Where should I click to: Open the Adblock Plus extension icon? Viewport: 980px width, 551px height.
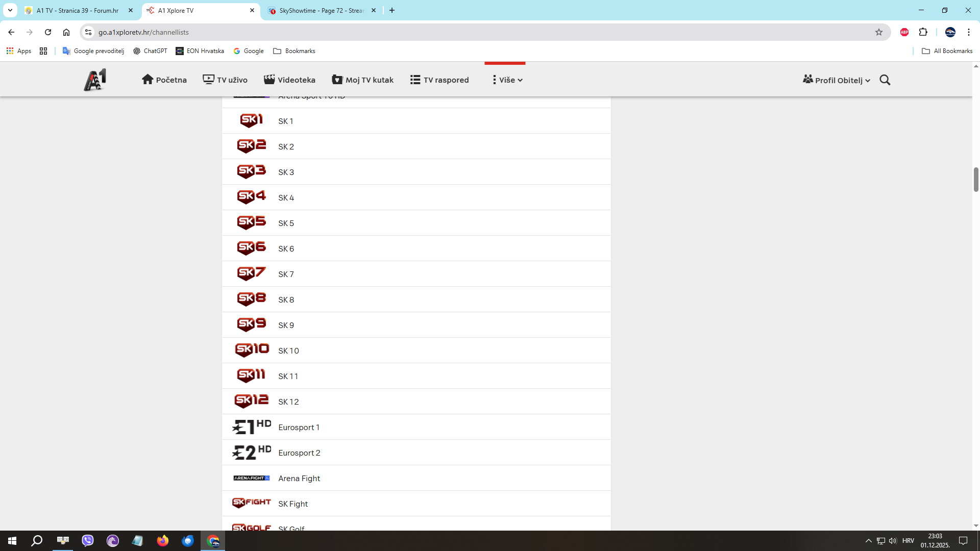coord(904,32)
